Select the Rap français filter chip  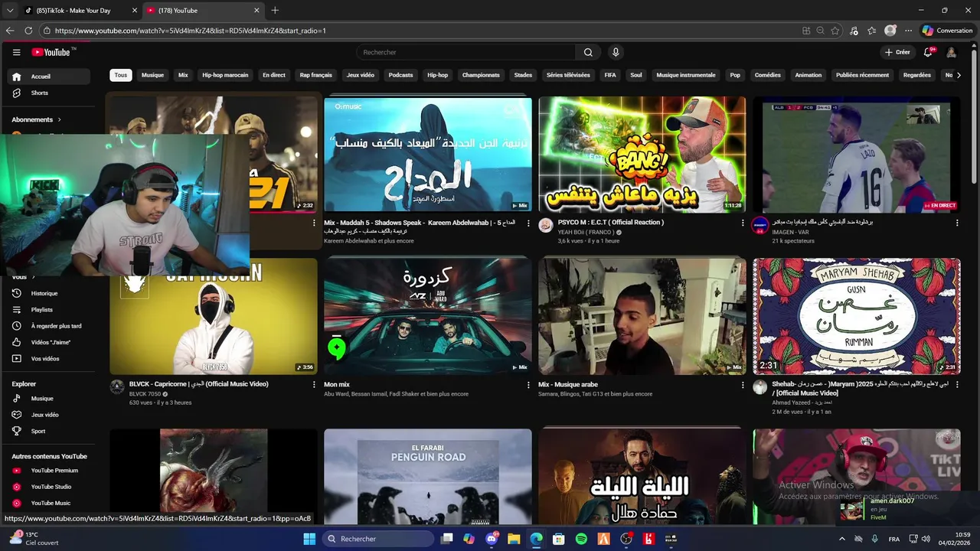pos(315,75)
